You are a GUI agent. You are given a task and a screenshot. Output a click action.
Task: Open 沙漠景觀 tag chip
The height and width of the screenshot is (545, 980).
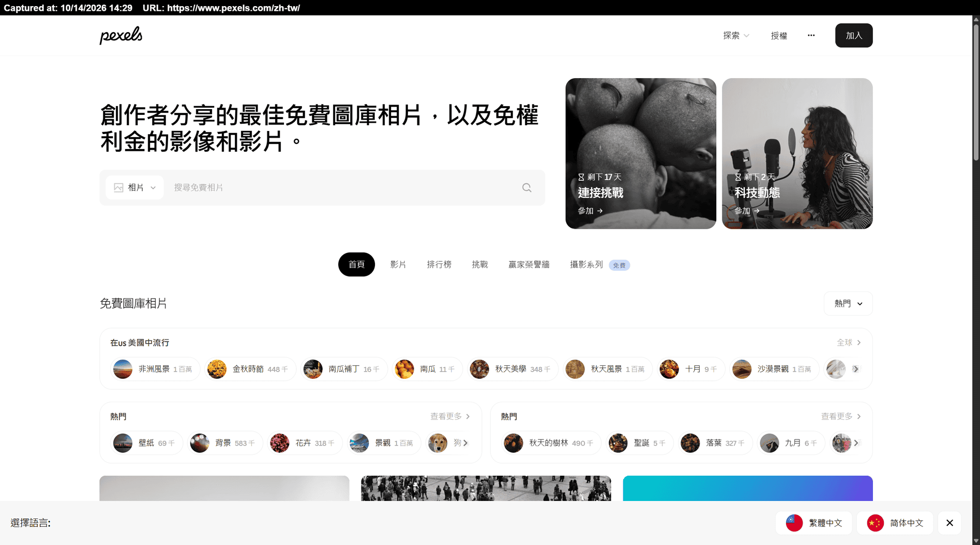[x=774, y=369]
